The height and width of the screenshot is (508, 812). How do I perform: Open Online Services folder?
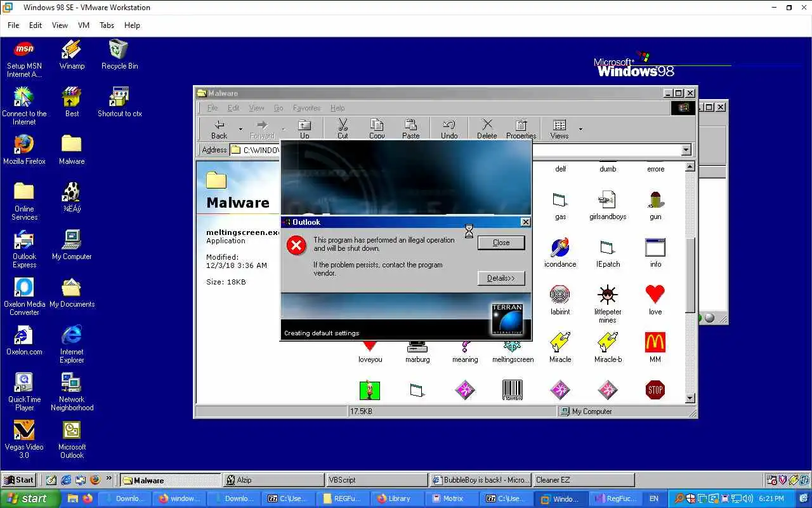24,201
